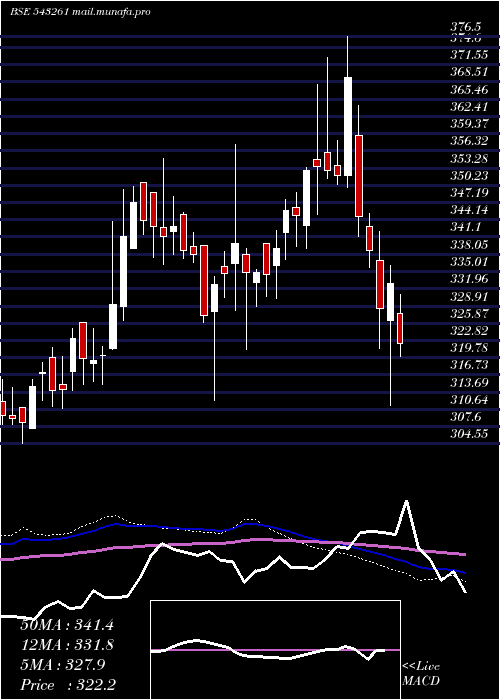
Task: Click the 350.23 price axis label
Action: (x=469, y=175)
